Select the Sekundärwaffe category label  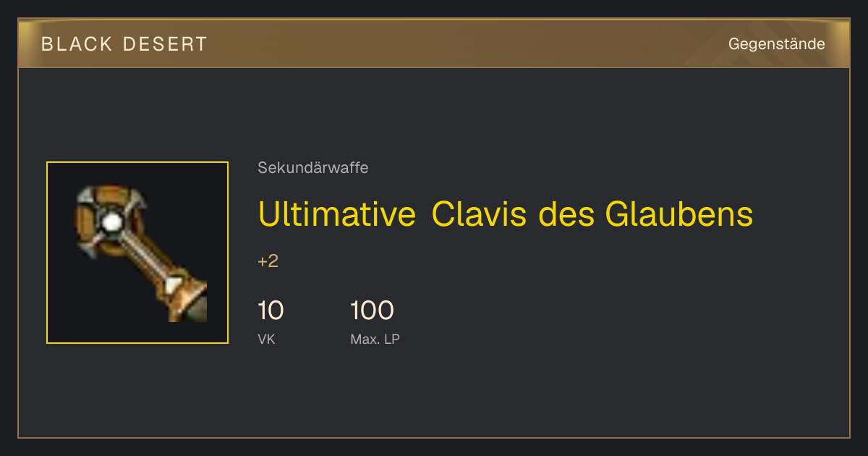[313, 168]
